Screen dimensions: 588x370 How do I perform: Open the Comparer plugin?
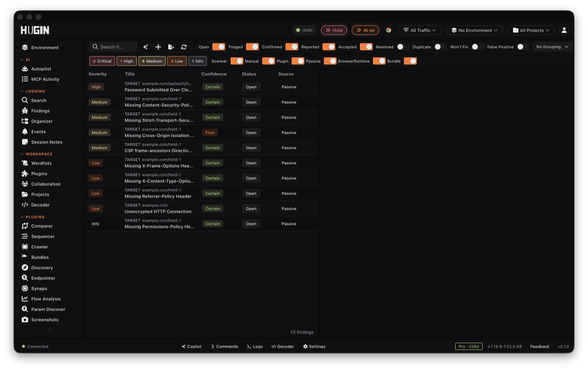pyautogui.click(x=42, y=226)
